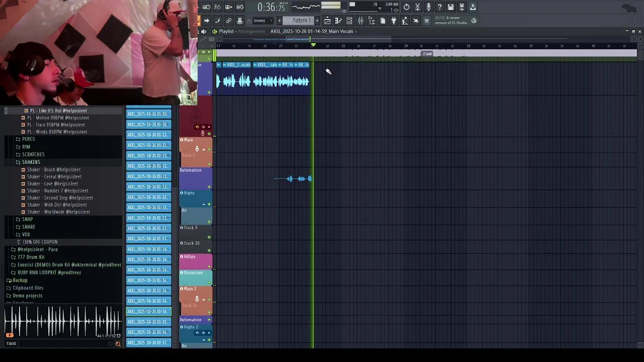Click the tempo tapper icon
Viewport: 644px width, 362px height.
tap(405, 21)
